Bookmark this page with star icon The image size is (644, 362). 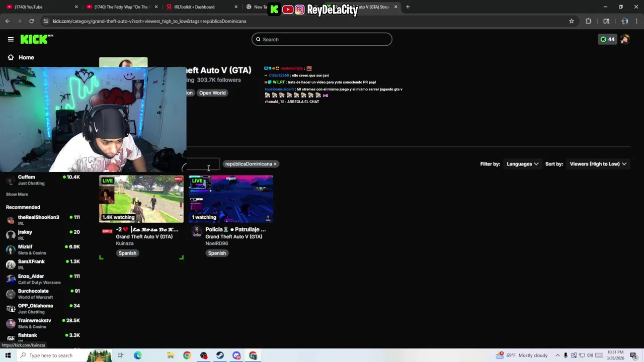coord(572,21)
